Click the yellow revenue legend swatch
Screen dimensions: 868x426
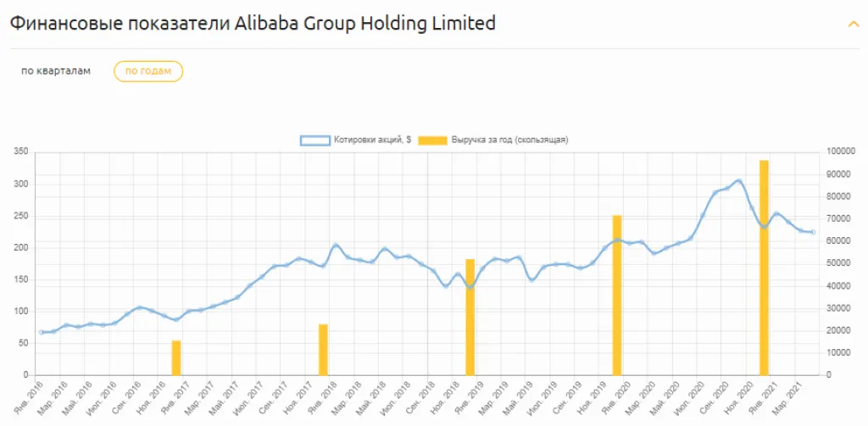[x=432, y=140]
